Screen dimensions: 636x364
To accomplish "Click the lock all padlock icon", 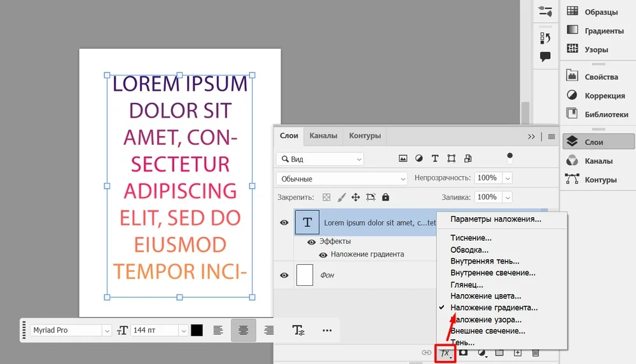I will point(385,198).
